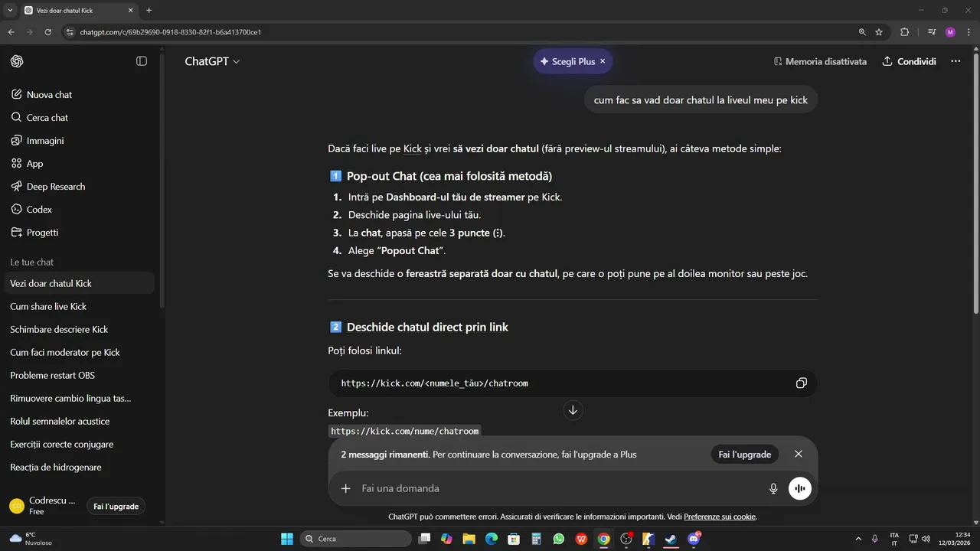The image size is (980, 551).
Task: Click the browser forward arrow
Action: pos(29,32)
